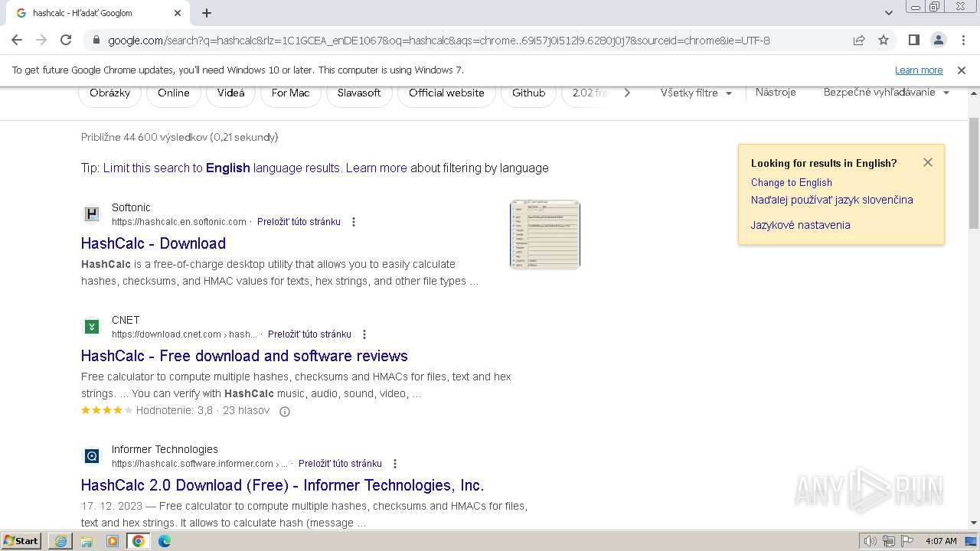The height and width of the screenshot is (551, 980).
Task: Open a new tab with the plus button
Action: pos(207,13)
